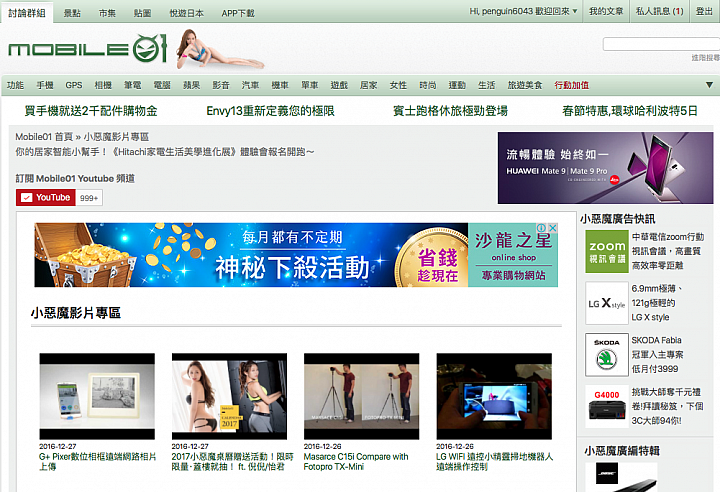
Task: Click 春節特惠,環球哈利波特5日 promo link
Action: click(x=630, y=111)
